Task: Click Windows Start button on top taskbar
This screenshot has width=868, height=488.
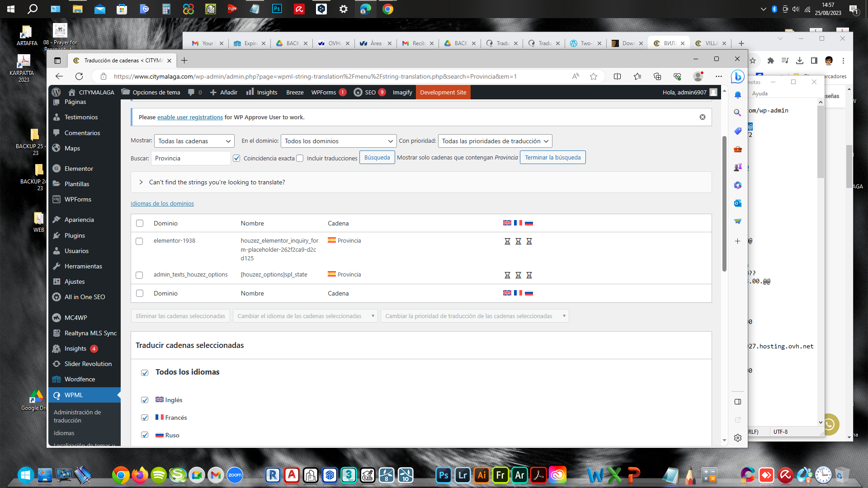Action: click(x=11, y=9)
